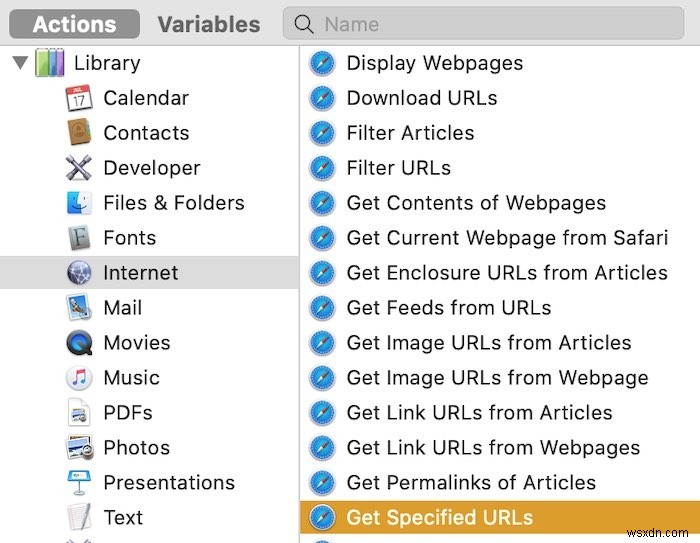Screen dimensions: 700x543
Task: Click the Photos category icon
Action: pyautogui.click(x=79, y=448)
